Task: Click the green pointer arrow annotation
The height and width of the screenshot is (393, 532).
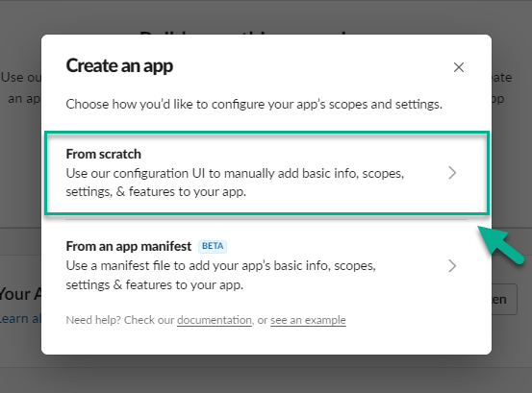Action: 500,245
